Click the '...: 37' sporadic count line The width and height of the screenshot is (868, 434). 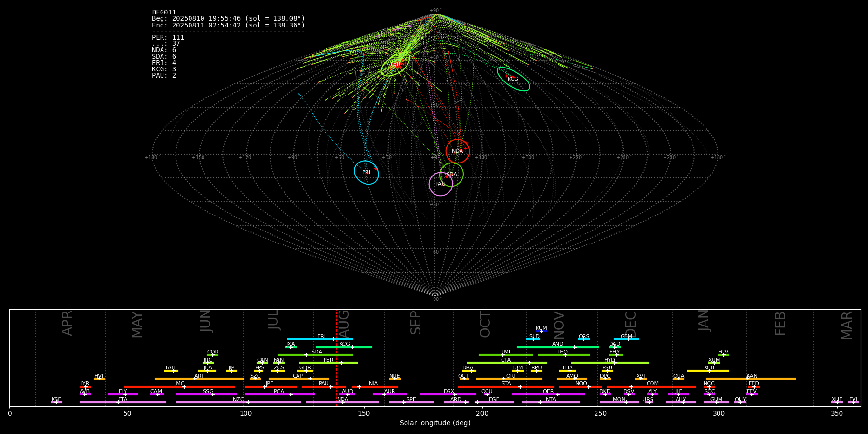[x=166, y=43]
